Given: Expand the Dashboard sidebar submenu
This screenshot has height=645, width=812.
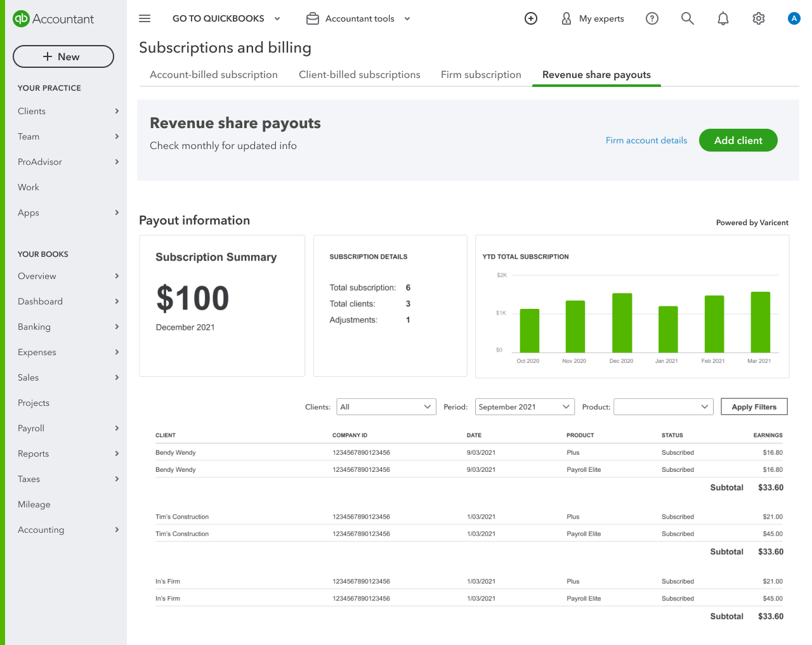Looking at the screenshot, I should [117, 301].
